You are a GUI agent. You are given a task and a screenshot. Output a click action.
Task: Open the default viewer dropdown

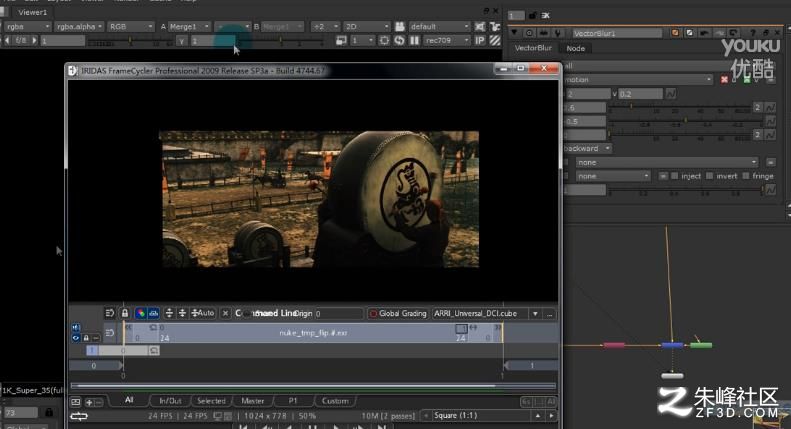point(439,26)
